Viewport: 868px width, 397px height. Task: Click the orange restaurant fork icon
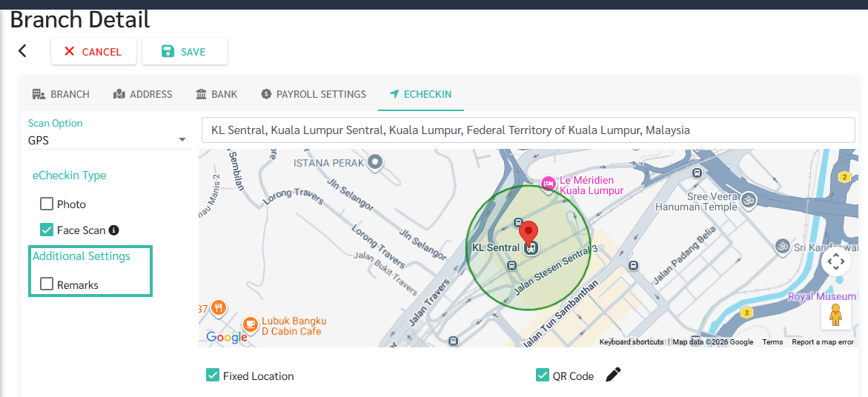219,308
